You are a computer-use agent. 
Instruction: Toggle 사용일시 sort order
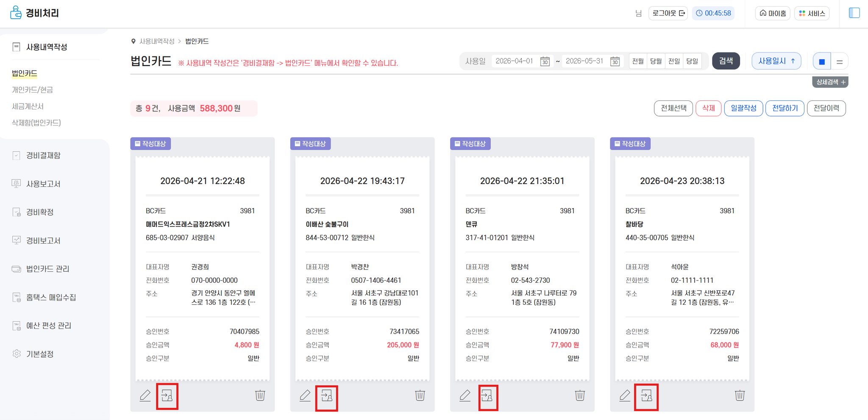coord(776,61)
